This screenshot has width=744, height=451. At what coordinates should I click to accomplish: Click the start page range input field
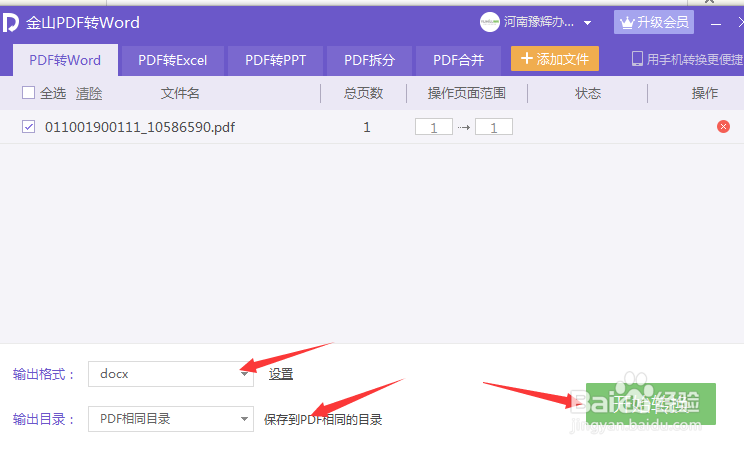pyautogui.click(x=434, y=127)
